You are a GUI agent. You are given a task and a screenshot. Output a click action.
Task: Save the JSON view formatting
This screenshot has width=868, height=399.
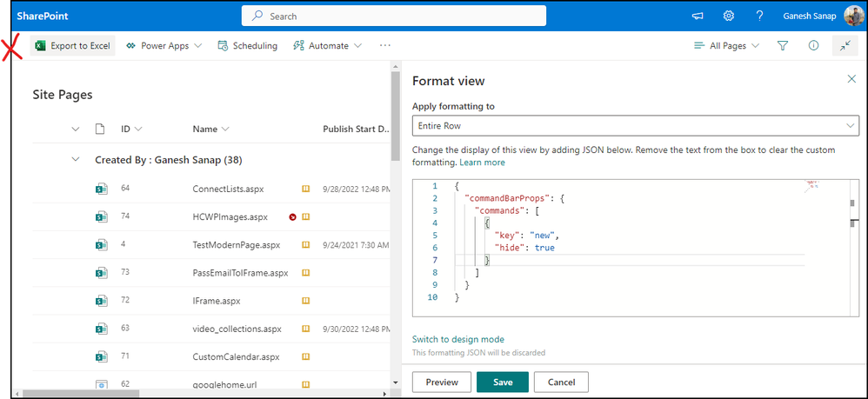pyautogui.click(x=502, y=382)
